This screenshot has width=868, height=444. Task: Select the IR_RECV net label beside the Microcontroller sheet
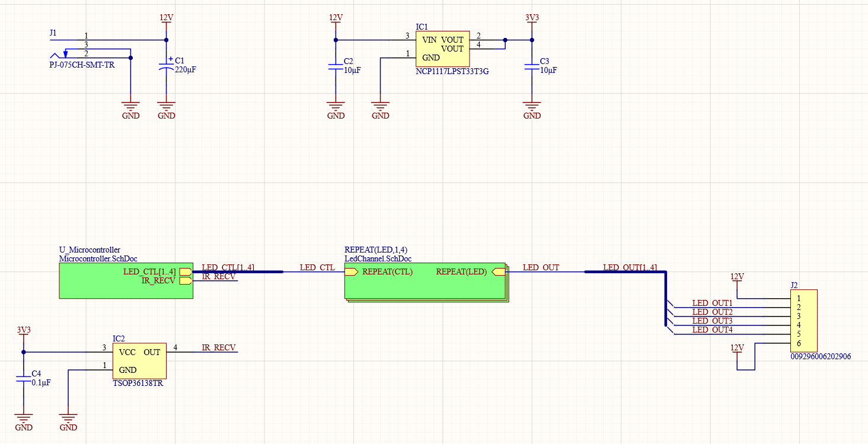219,276
